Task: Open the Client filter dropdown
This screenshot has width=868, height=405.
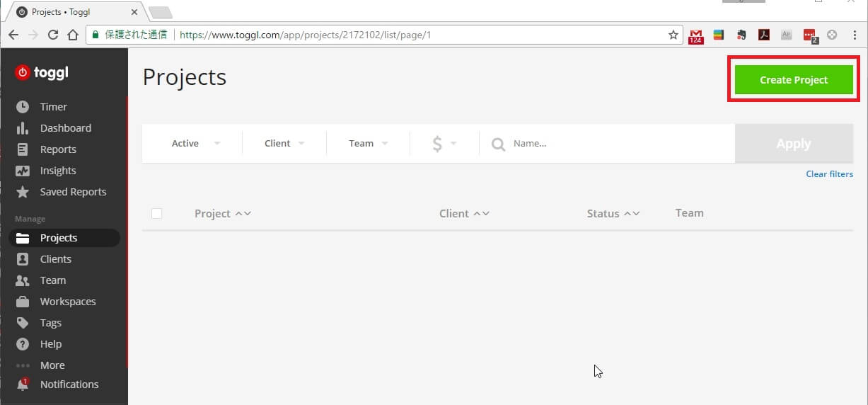Action: click(284, 143)
